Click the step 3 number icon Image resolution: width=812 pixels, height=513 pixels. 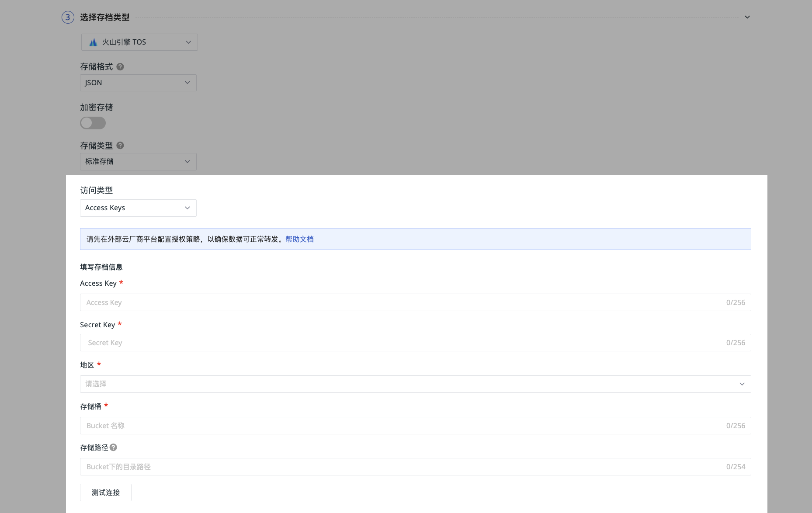(x=68, y=17)
